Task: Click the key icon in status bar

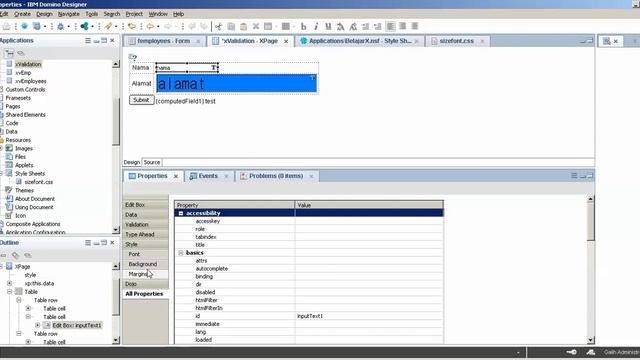Action: (x=571, y=352)
